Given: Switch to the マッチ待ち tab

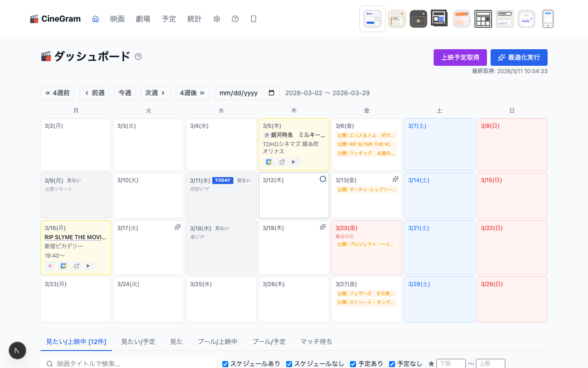Looking at the screenshot, I should click(x=317, y=342).
